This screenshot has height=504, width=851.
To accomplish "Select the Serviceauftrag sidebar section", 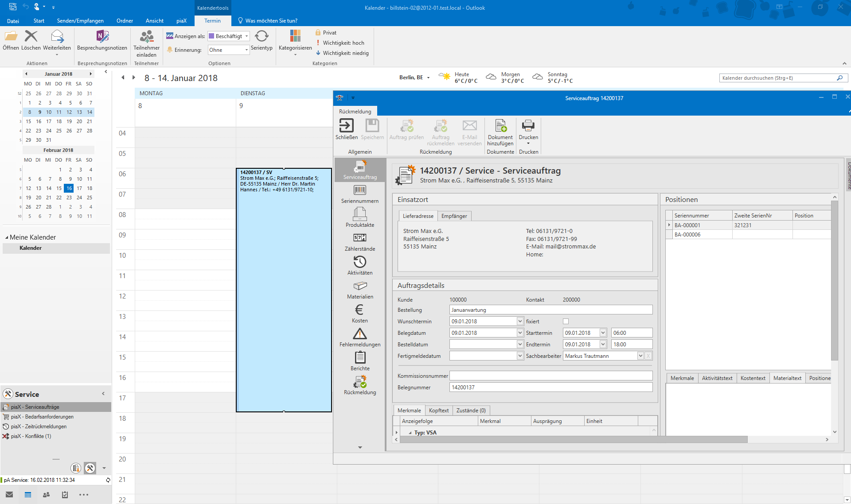I will point(360,171).
